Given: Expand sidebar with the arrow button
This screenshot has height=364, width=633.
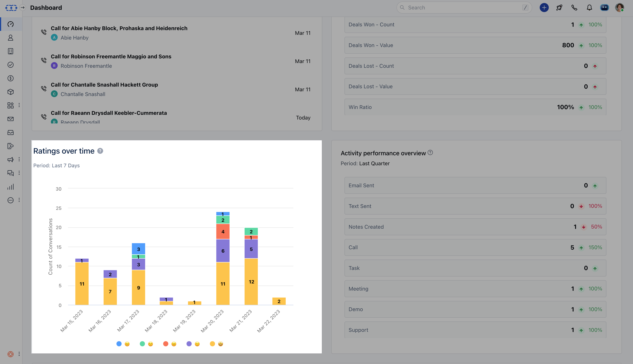Looking at the screenshot, I should pos(23,8).
